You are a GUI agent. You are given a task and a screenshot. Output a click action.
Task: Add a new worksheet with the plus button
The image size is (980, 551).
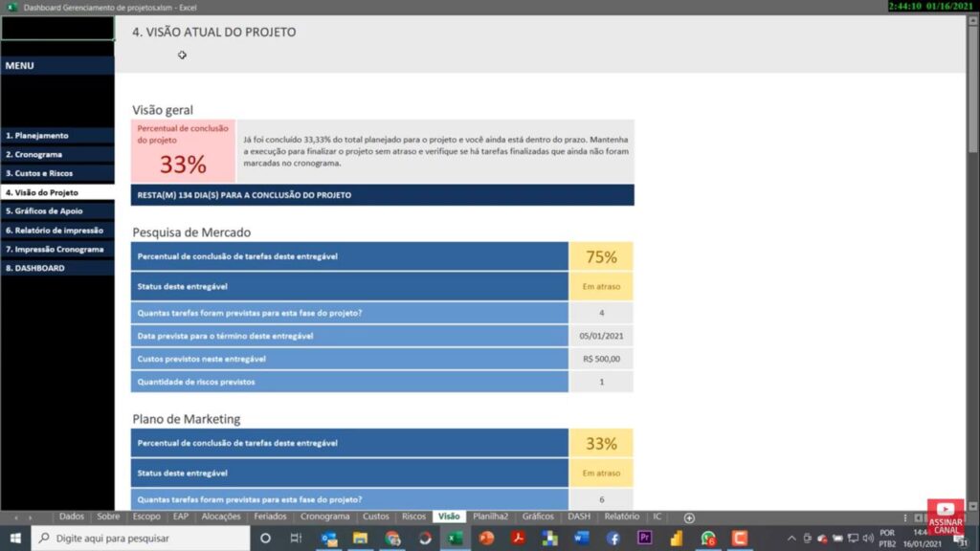688,516
